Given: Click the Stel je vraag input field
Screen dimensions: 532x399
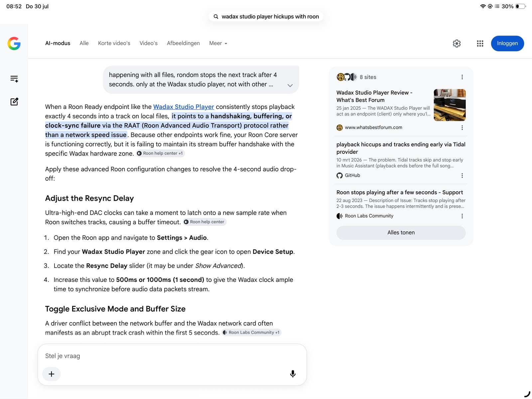Looking at the screenshot, I should pos(172,356).
